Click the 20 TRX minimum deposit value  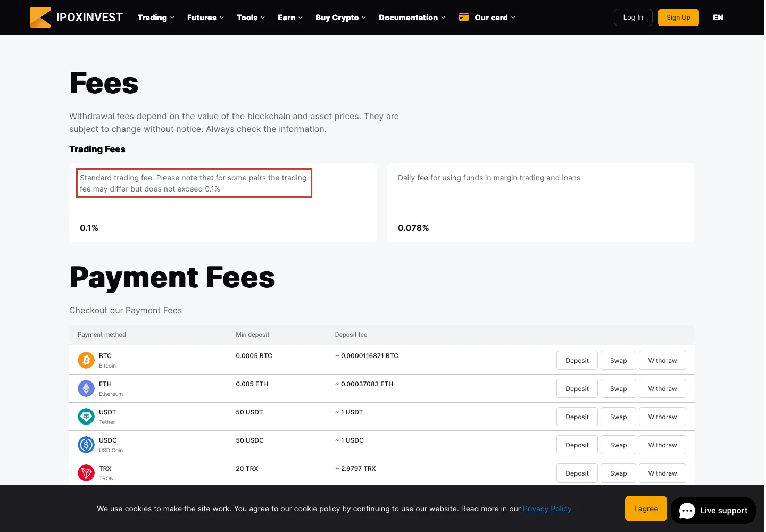247,469
